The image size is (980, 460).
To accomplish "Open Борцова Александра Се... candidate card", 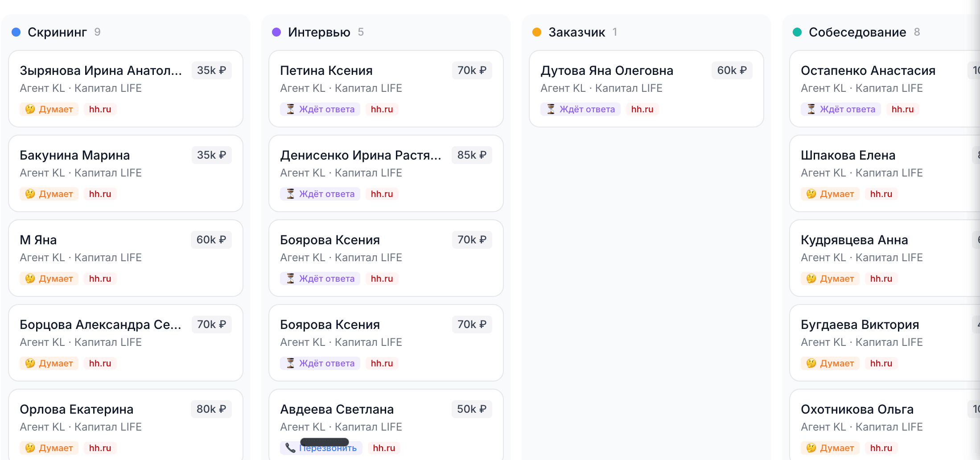I will [126, 343].
